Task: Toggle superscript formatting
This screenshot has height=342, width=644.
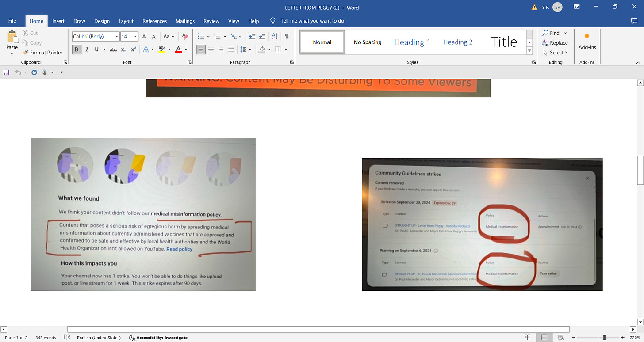Action: click(x=134, y=49)
